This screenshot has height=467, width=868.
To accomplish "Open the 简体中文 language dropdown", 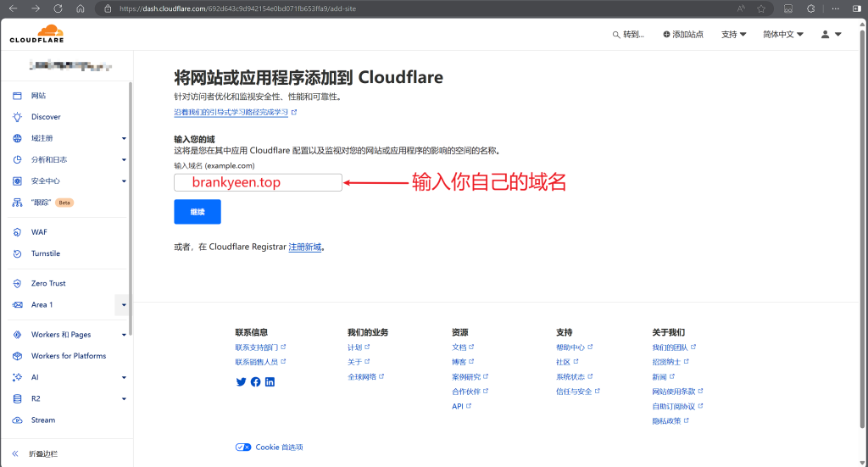I will point(782,35).
